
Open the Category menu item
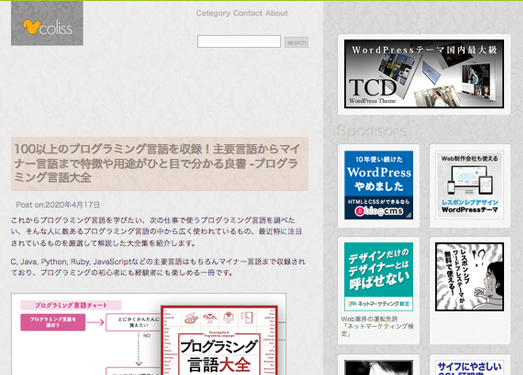[213, 13]
